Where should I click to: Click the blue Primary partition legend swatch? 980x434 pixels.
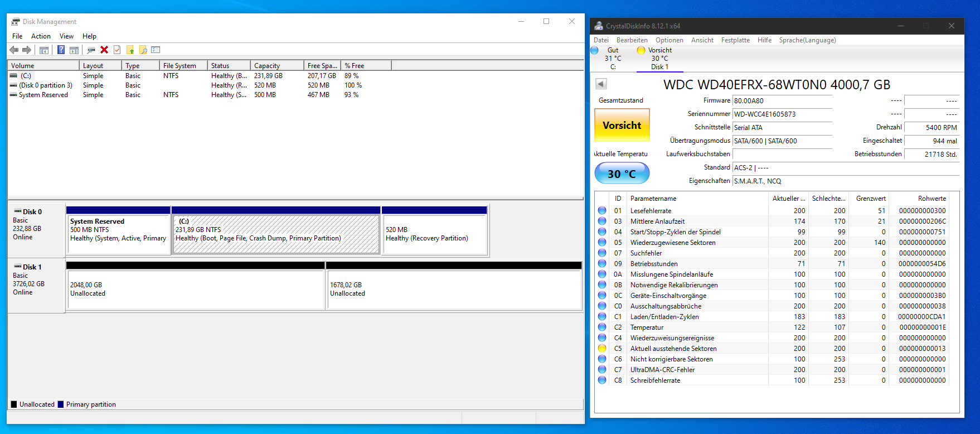coord(60,404)
